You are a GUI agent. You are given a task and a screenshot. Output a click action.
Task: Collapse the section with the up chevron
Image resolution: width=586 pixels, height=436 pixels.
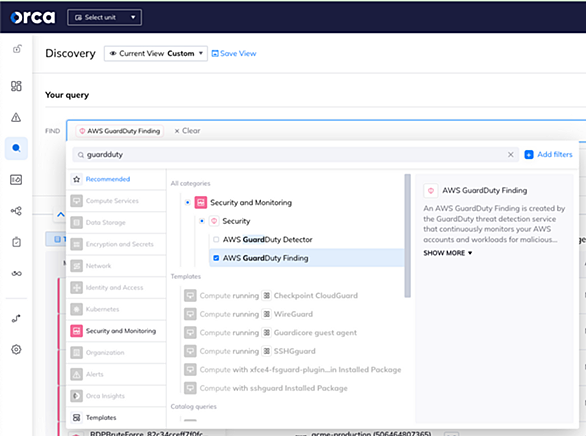tap(61, 215)
